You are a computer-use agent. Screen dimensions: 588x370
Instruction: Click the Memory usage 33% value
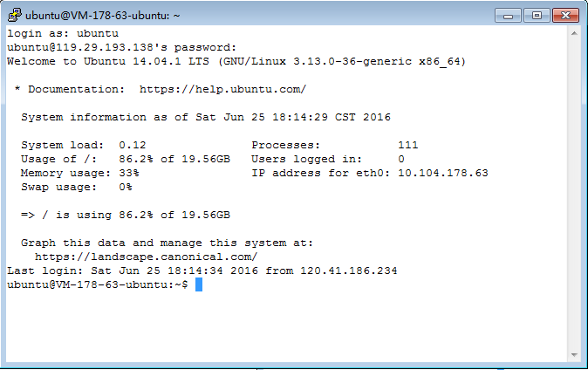(x=129, y=173)
